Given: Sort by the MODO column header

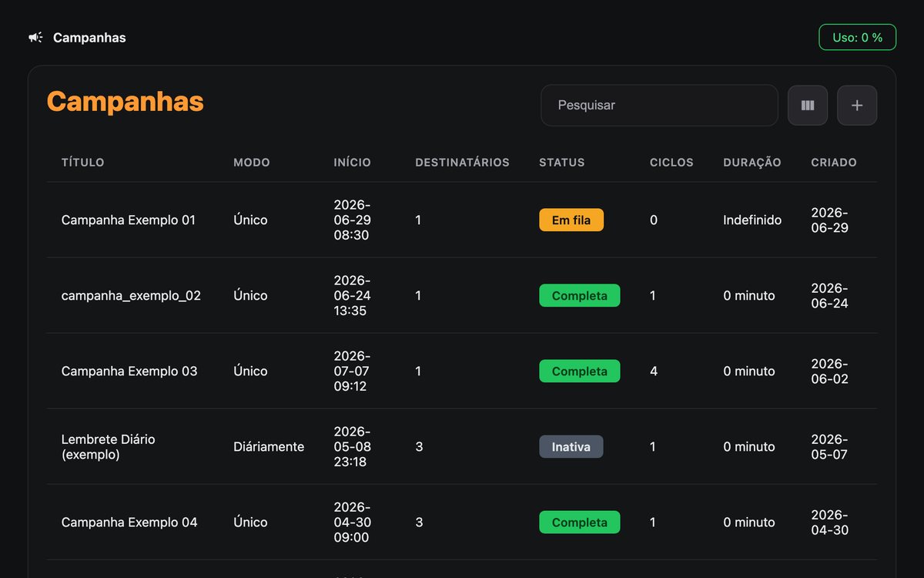Looking at the screenshot, I should pos(252,163).
